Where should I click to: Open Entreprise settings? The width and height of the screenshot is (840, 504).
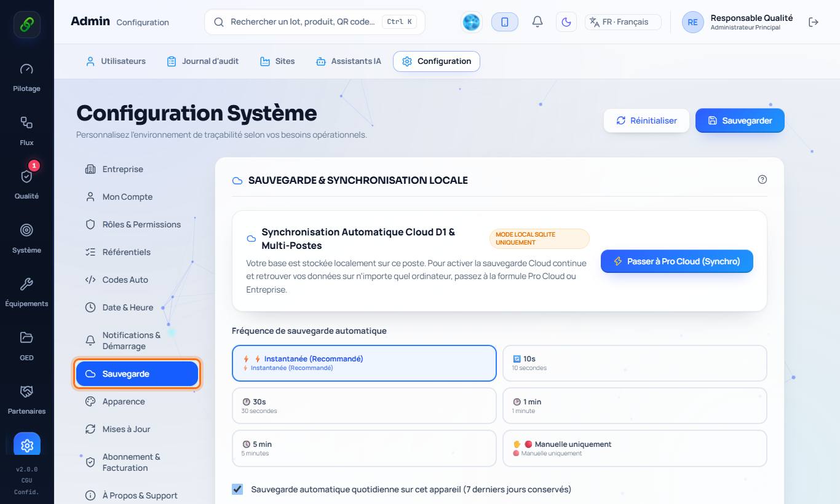click(x=137, y=169)
